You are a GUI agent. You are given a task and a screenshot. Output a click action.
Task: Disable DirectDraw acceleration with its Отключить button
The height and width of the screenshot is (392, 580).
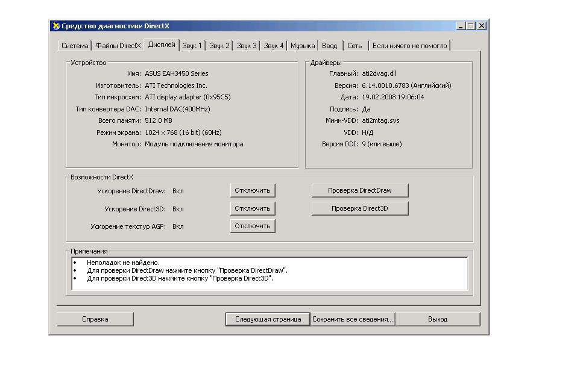253,190
